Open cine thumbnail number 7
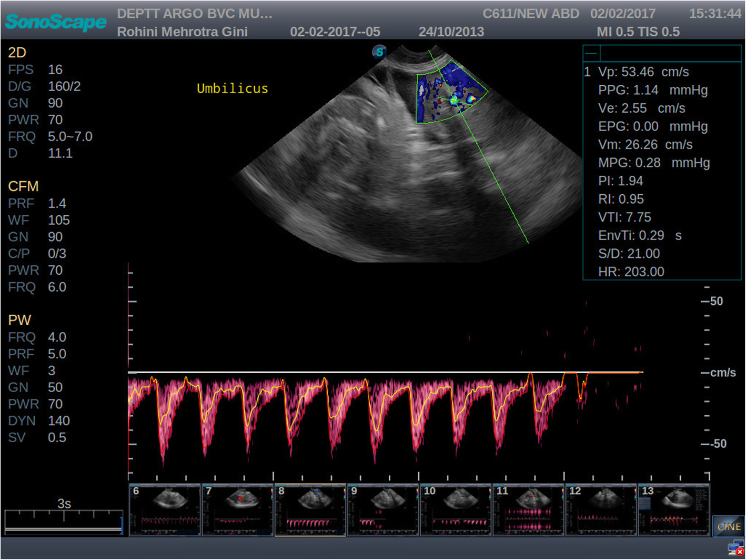Viewport: 746px width, 560px height. [x=238, y=510]
